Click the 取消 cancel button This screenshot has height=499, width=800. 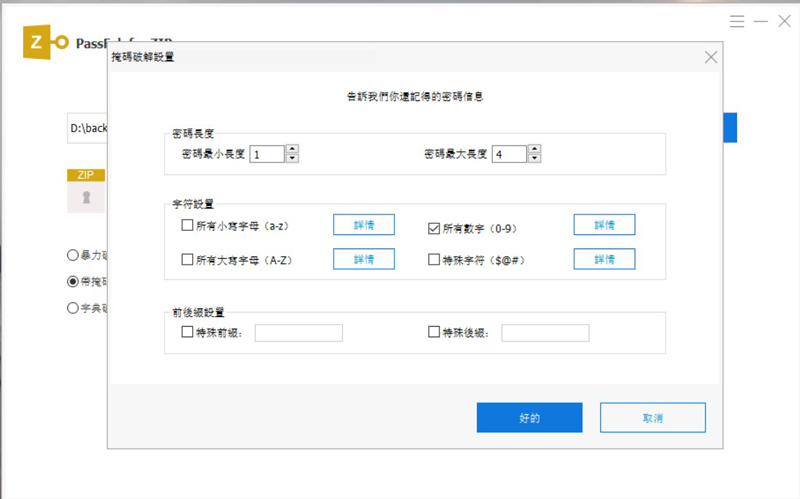(652, 418)
